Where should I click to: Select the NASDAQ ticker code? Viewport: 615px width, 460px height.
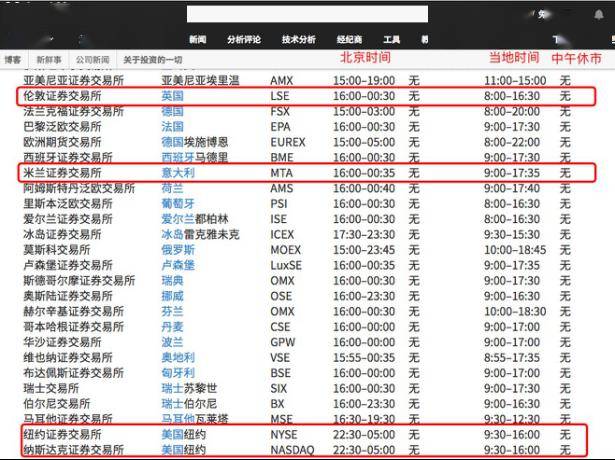pyautogui.click(x=293, y=450)
